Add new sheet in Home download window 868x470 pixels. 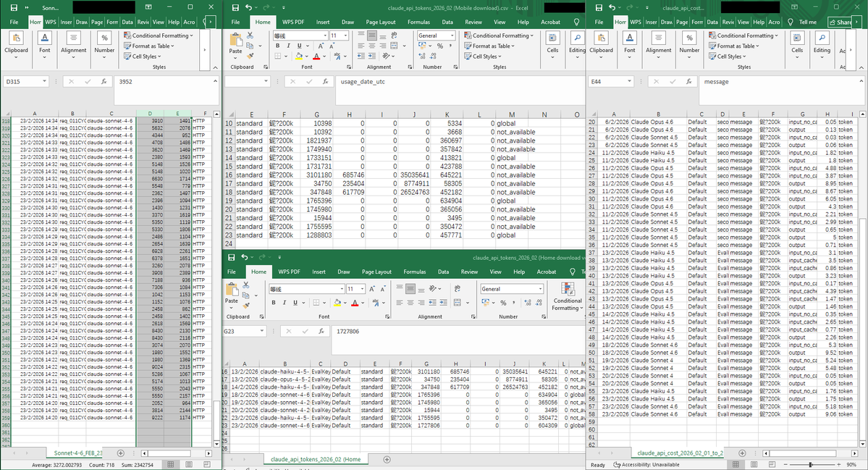pos(387,459)
